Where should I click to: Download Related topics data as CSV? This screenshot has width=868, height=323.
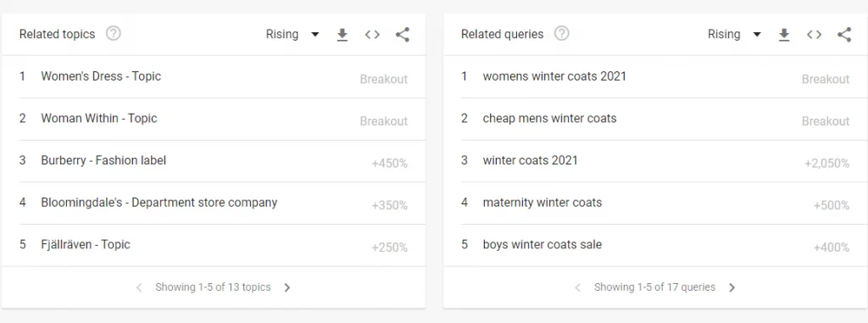point(342,35)
